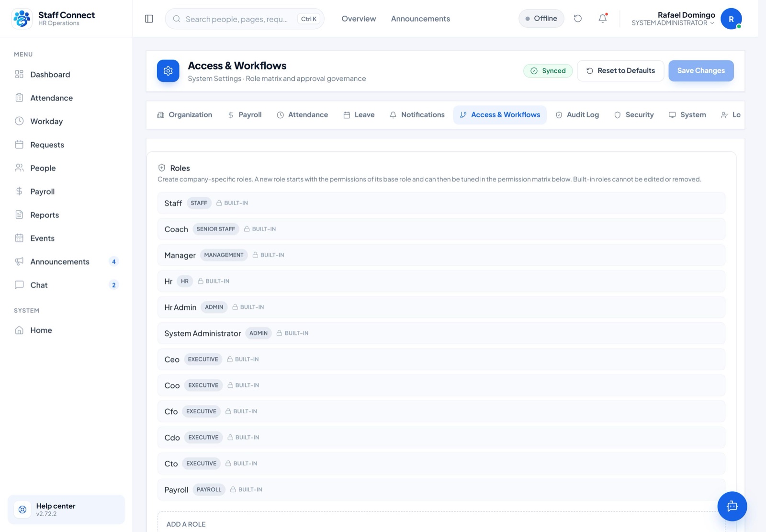Open Dashboard in the sidebar menu

66,74
